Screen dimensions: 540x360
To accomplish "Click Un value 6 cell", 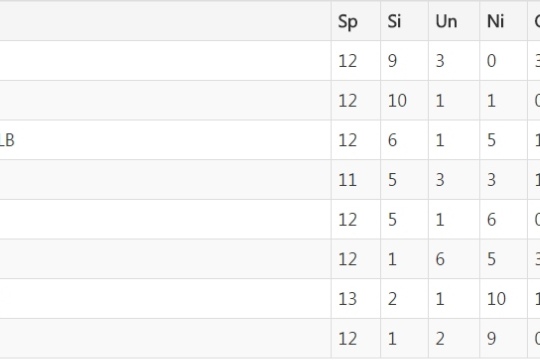I will tap(454, 259).
